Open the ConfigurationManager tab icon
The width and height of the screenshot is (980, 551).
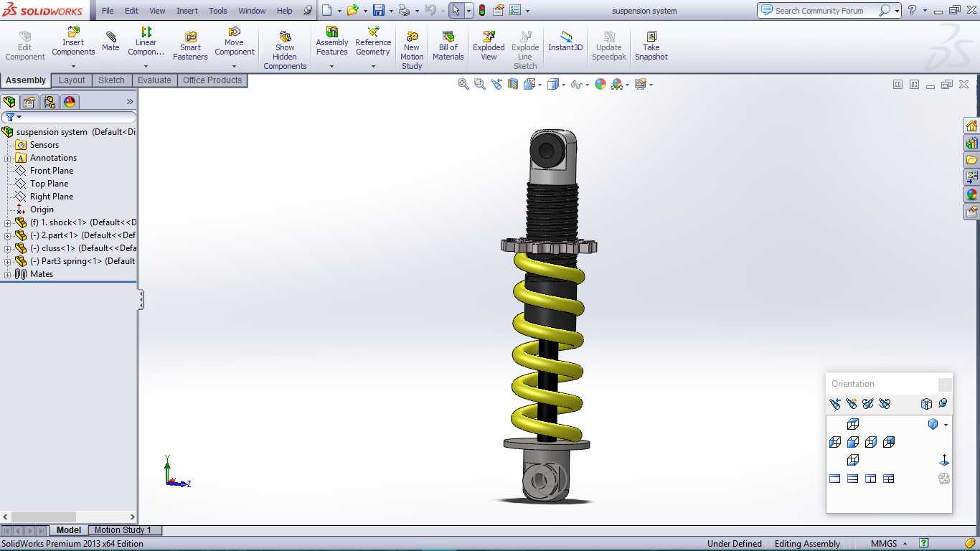pos(49,102)
